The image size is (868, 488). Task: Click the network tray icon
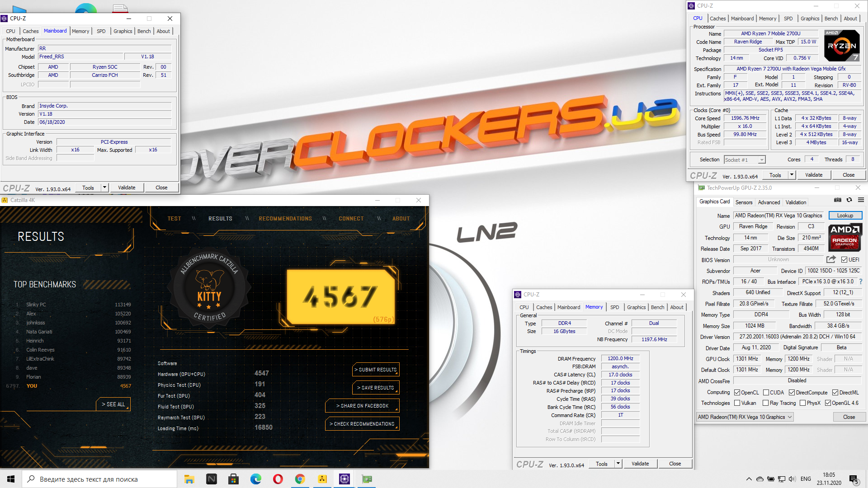pyautogui.click(x=782, y=479)
